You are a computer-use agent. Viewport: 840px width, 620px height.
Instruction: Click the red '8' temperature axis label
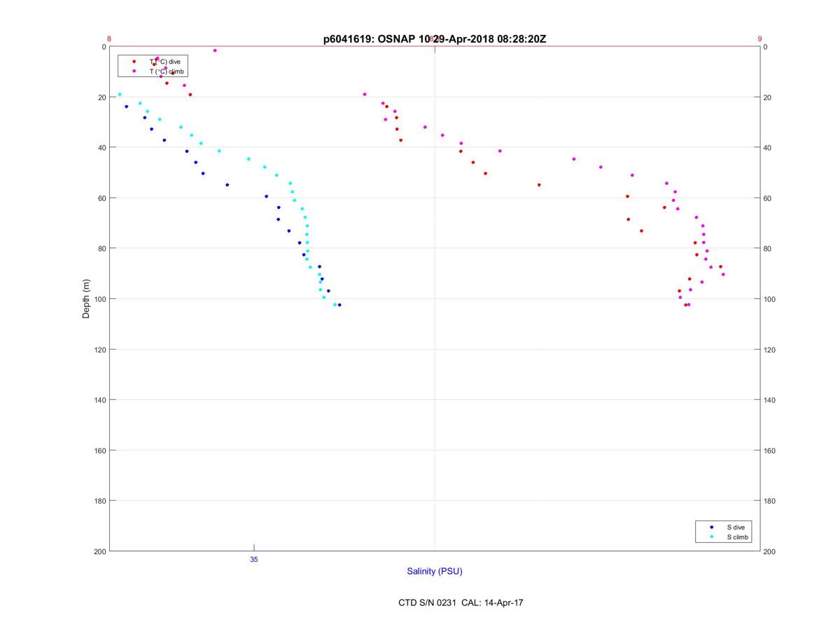click(109, 39)
